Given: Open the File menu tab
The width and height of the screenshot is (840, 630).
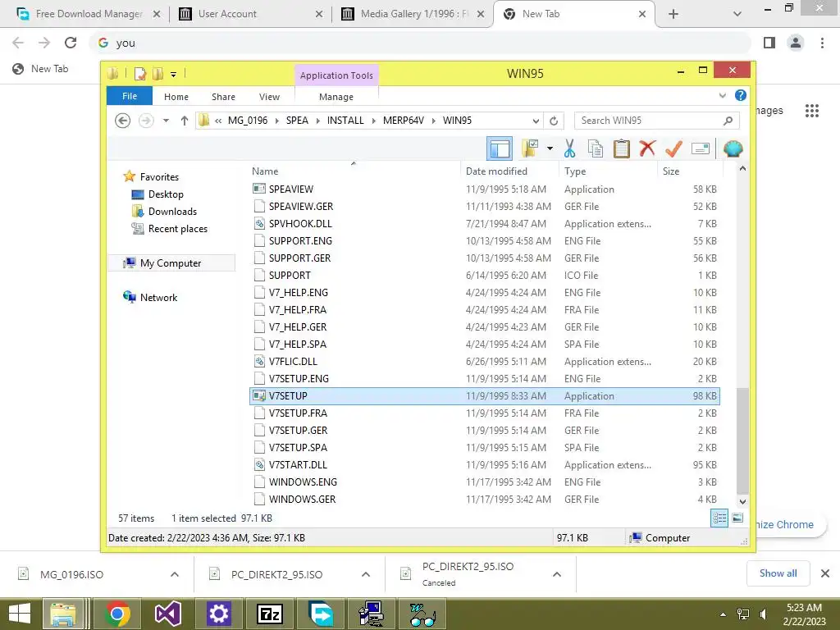Looking at the screenshot, I should [130, 96].
